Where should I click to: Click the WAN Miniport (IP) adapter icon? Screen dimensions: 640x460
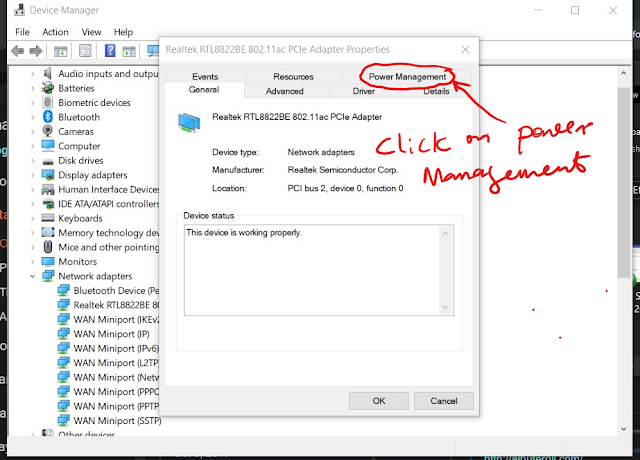pyautogui.click(x=63, y=333)
